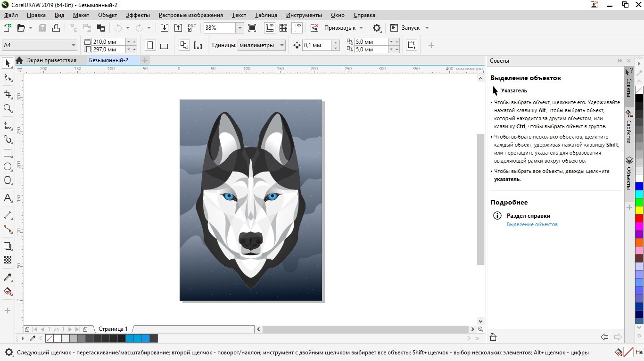Expand the A4 page size dropdown
644x361 pixels.
(74, 45)
